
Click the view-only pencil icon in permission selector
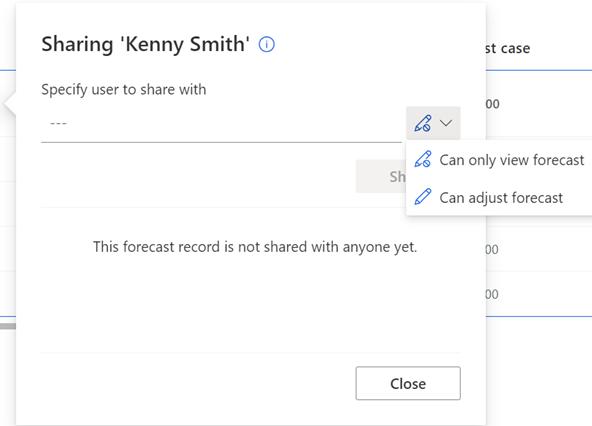tap(423, 123)
